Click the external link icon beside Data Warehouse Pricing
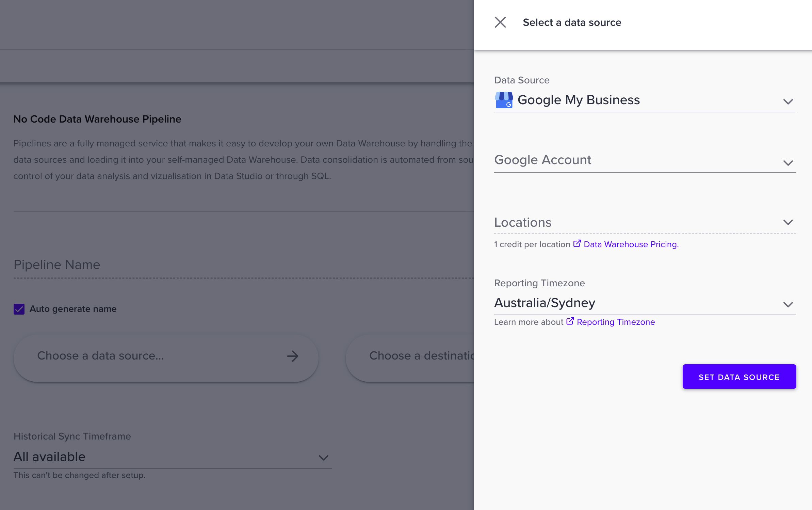 577,244
